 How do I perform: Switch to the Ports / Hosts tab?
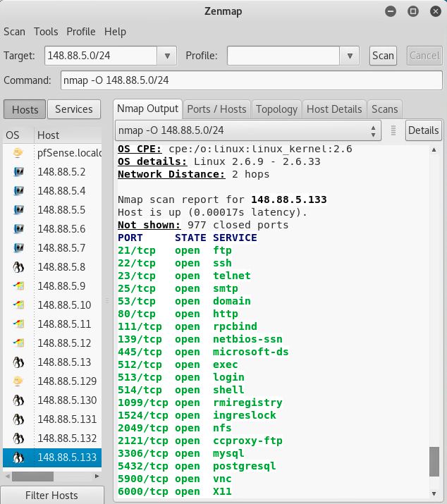(x=216, y=109)
